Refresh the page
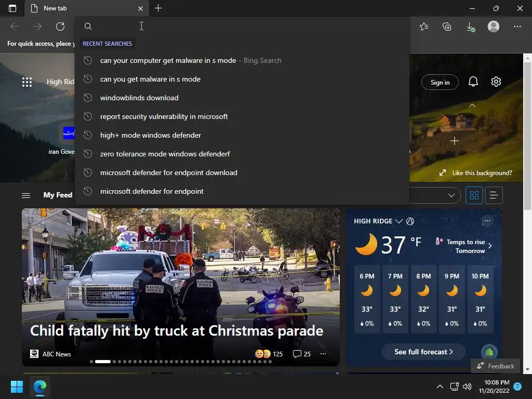532x399 pixels. [x=60, y=26]
